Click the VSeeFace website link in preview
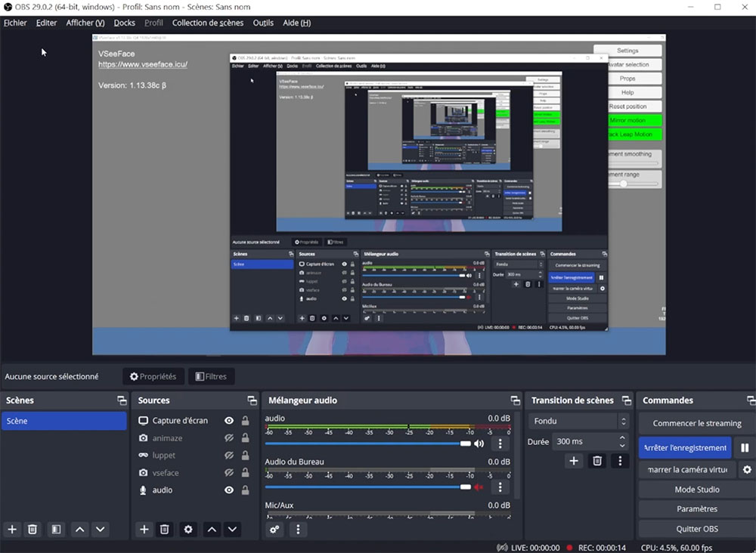The image size is (756, 553). click(x=143, y=64)
